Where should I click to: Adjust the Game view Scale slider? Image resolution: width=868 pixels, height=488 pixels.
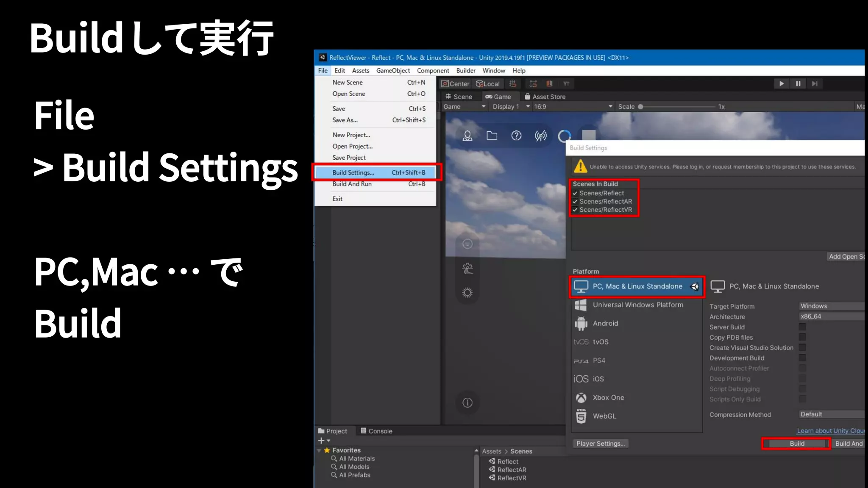[677, 107]
